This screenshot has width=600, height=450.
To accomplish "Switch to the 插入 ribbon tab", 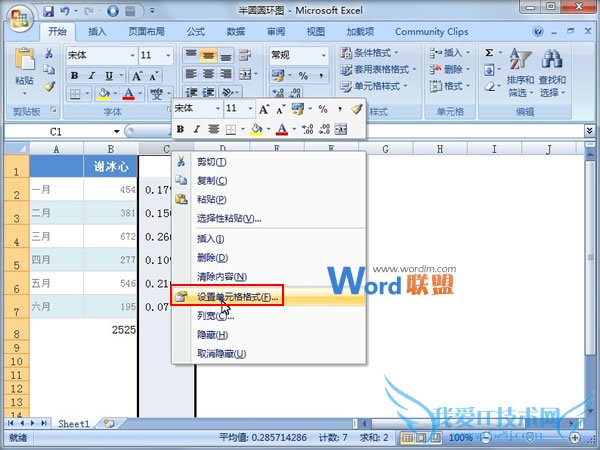I will pyautogui.click(x=97, y=31).
